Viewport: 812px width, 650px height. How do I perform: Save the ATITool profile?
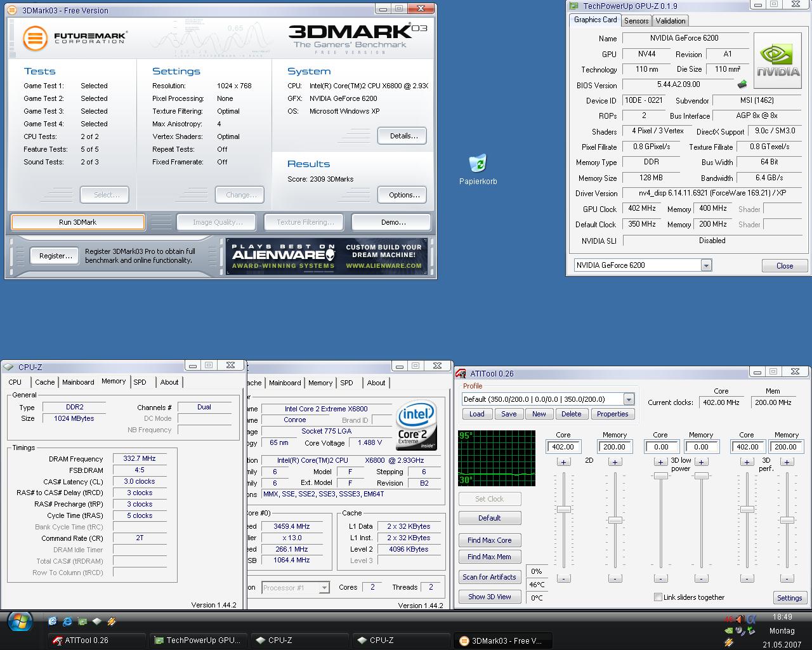509,414
